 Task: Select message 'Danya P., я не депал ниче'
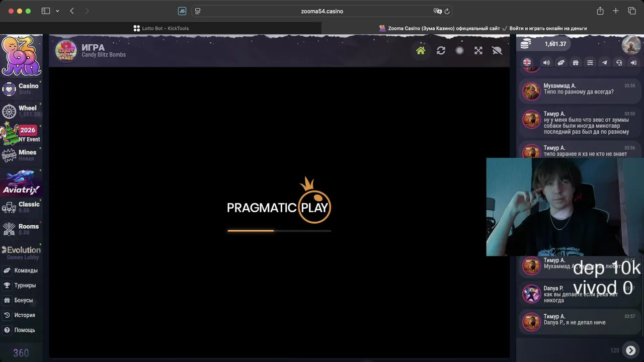click(575, 322)
